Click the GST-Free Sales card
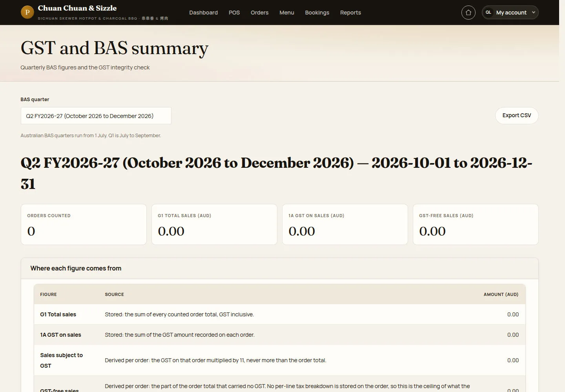 pyautogui.click(x=476, y=224)
